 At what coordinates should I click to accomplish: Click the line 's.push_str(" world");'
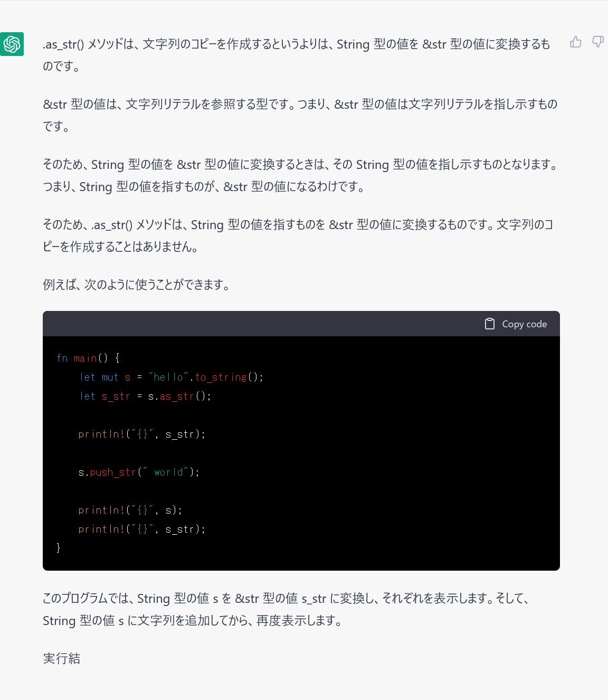139,472
